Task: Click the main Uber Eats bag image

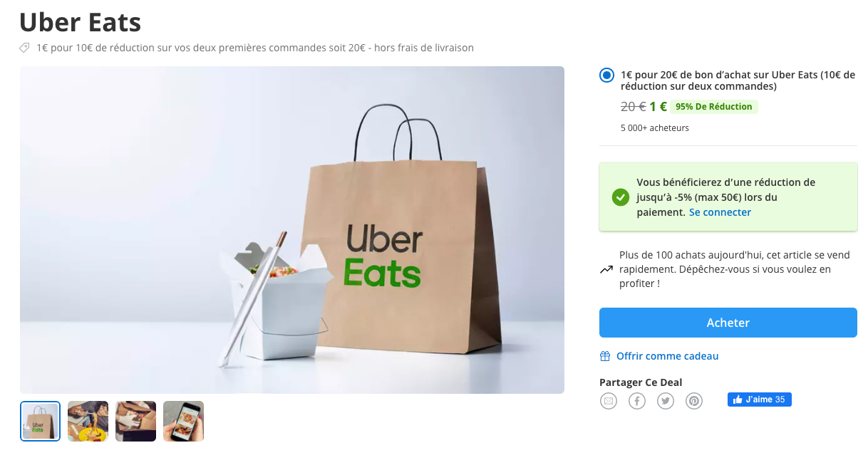Action: point(292,230)
